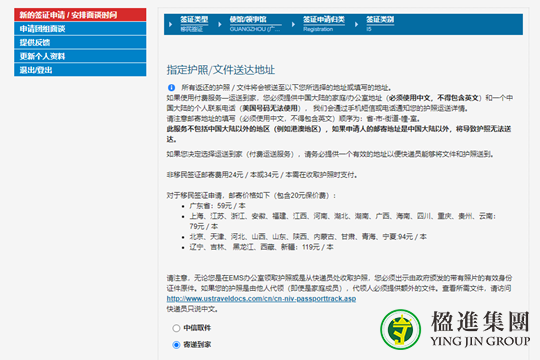Click arrow before 签证类型 breadcrumb

pos(170,24)
